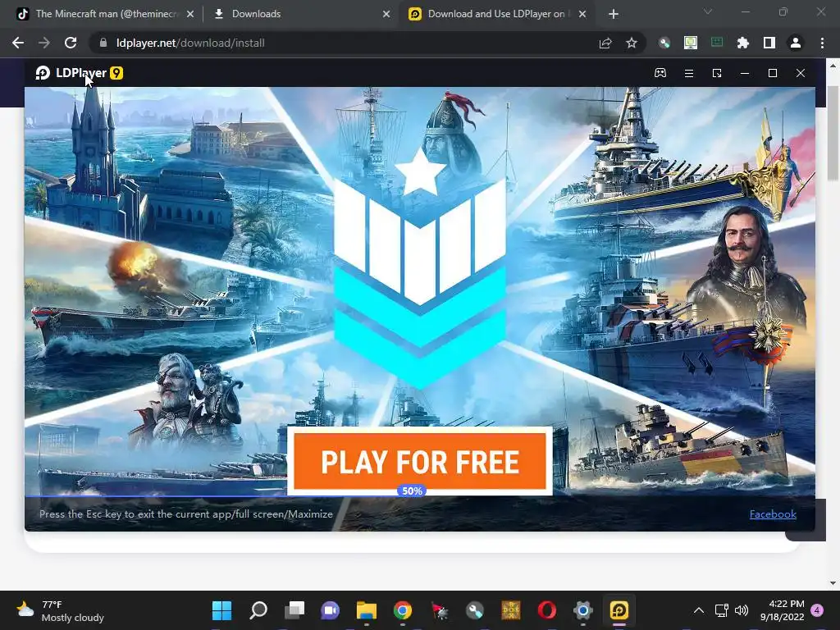Go forward in browser history
The width and height of the screenshot is (840, 630).
point(44,43)
